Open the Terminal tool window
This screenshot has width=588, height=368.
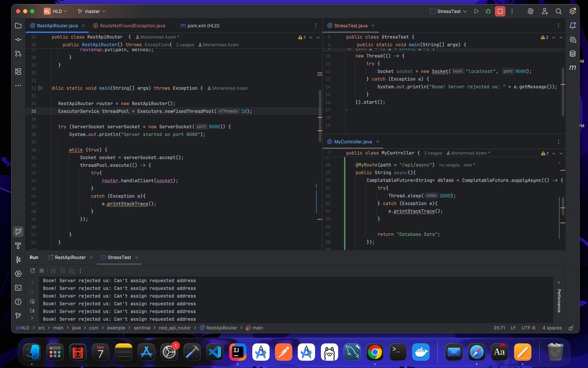coord(18,288)
